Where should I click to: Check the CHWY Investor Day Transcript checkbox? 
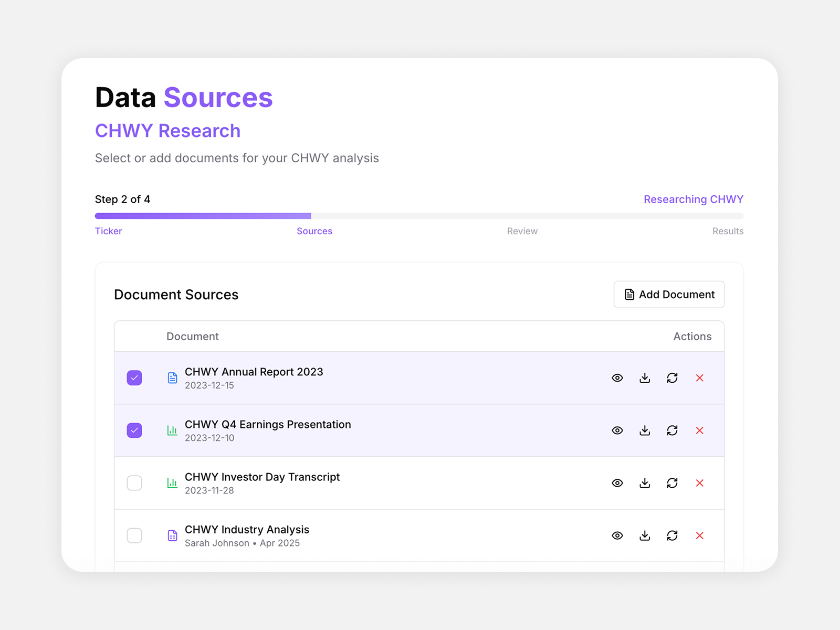(134, 483)
